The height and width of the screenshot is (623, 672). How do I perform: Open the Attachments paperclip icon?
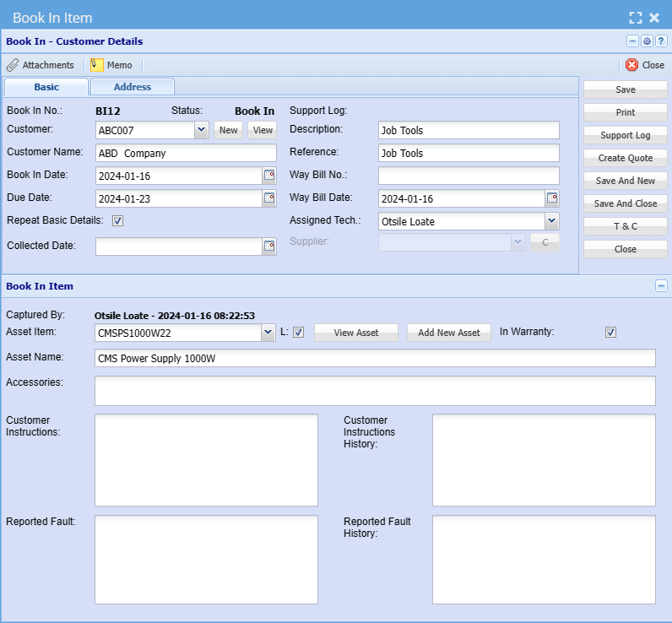(12, 65)
